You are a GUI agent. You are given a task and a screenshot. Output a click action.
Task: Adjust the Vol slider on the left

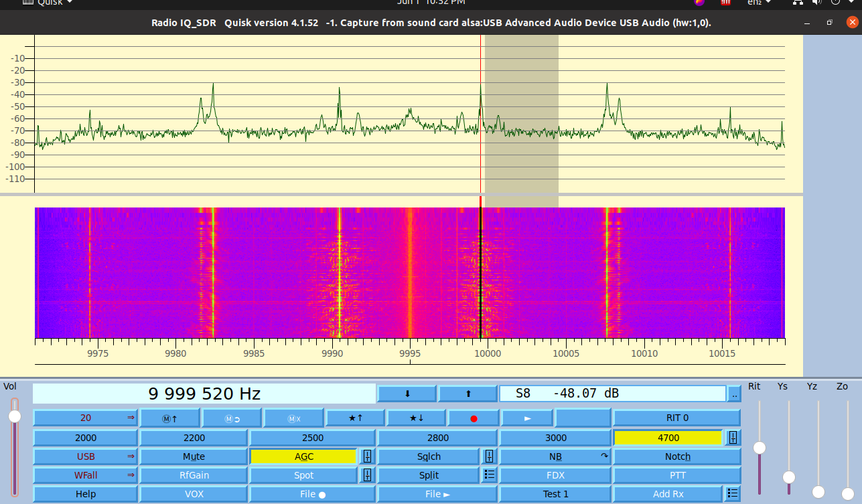click(13, 415)
